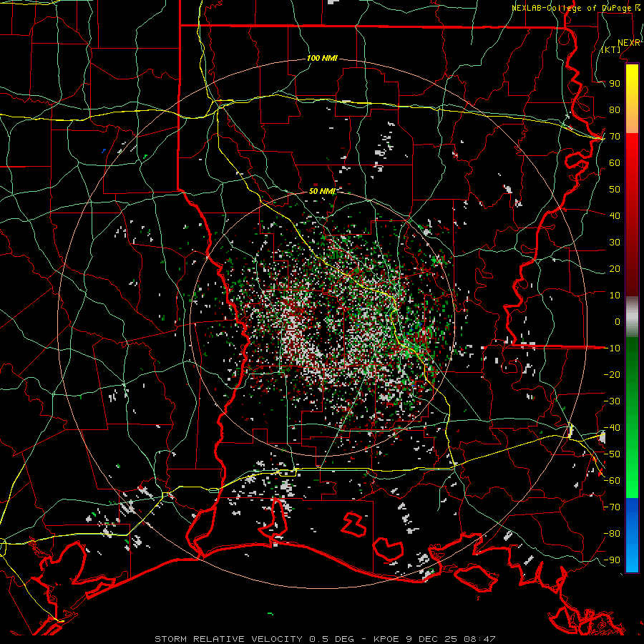
Task: Click the 50 value on velocity scale
Action: [x=615, y=190]
